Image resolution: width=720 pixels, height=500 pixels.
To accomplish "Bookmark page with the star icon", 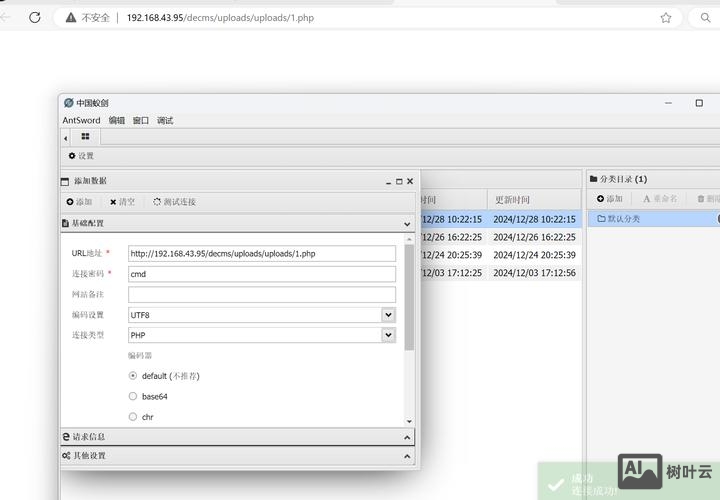I will click(666, 17).
